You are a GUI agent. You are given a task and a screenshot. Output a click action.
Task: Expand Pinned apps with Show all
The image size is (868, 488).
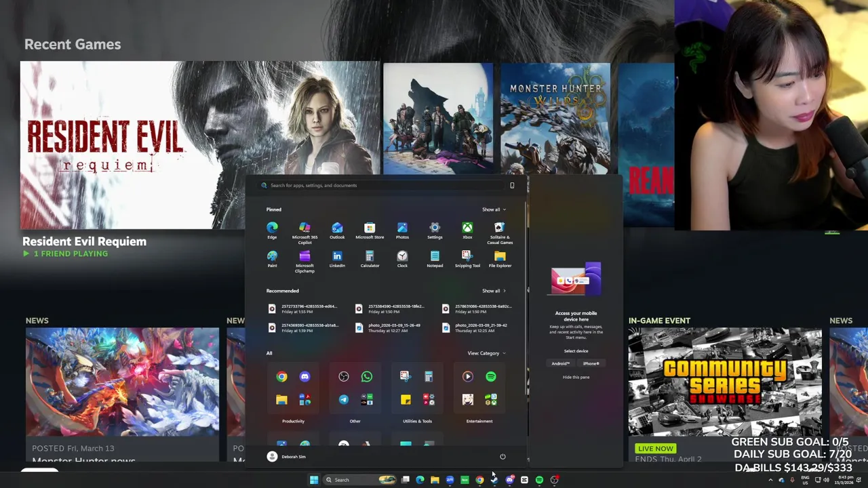click(x=494, y=209)
